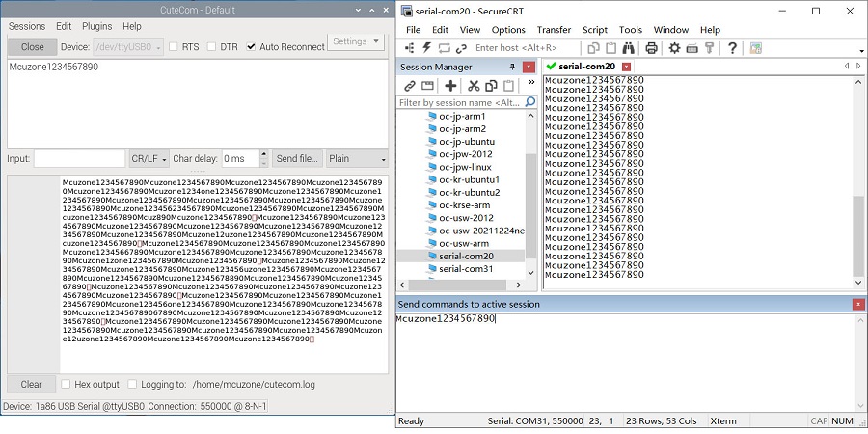Click the public key icon in toolbar
The width and height of the screenshot is (868, 434).
pos(709,48)
